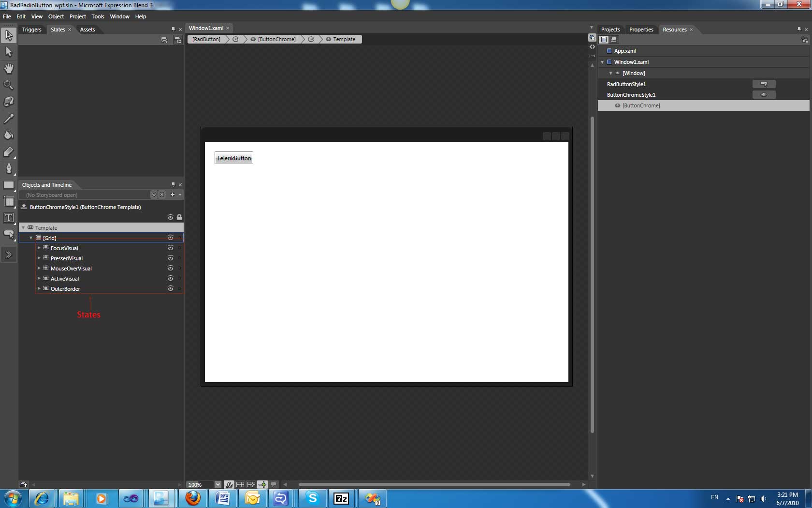
Task: Switch Resources panel to list mode
Action: (604, 40)
